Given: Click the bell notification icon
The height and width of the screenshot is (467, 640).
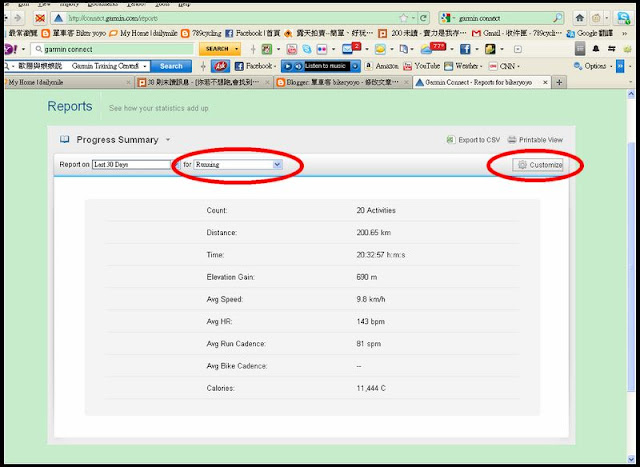Looking at the screenshot, I should pos(596,49).
